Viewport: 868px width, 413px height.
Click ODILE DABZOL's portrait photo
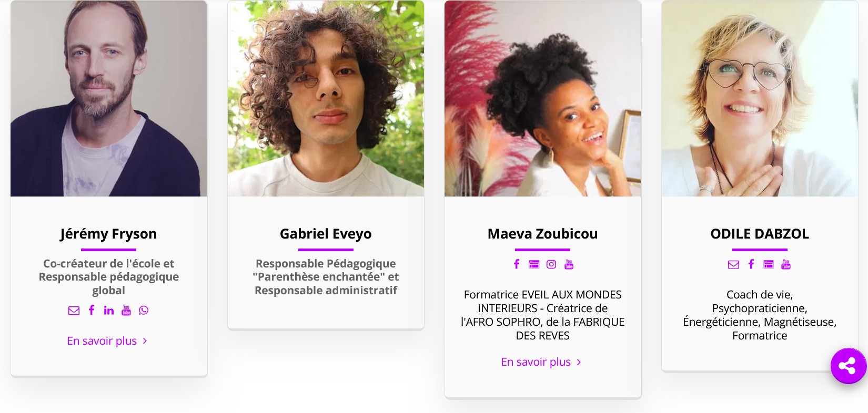[760, 98]
